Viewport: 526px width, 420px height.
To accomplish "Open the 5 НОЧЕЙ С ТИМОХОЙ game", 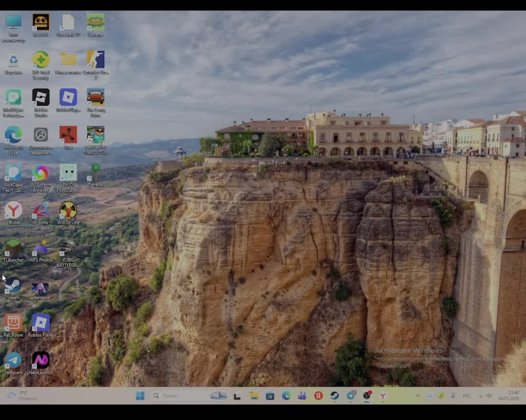I will [x=95, y=141].
